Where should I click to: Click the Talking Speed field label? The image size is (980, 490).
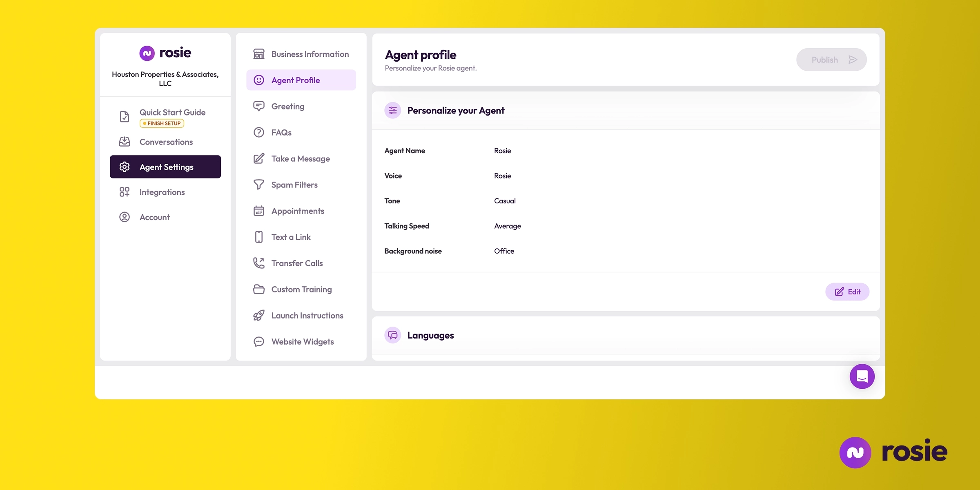point(407,226)
